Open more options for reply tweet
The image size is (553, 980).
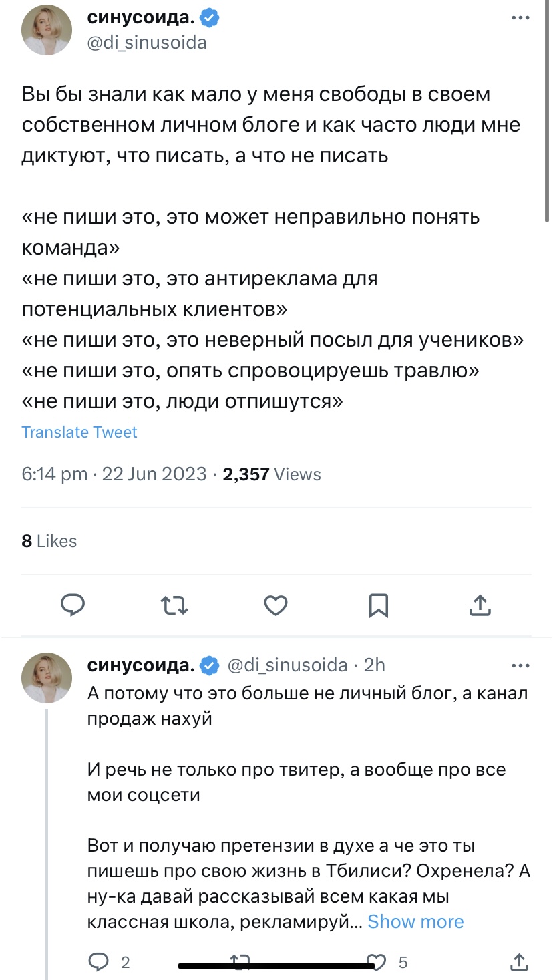click(520, 665)
